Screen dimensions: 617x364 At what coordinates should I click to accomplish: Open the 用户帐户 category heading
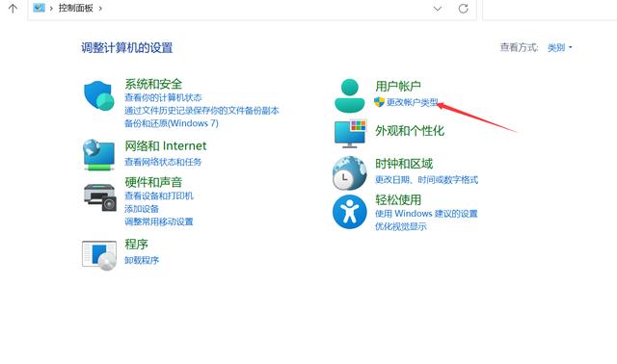click(398, 86)
